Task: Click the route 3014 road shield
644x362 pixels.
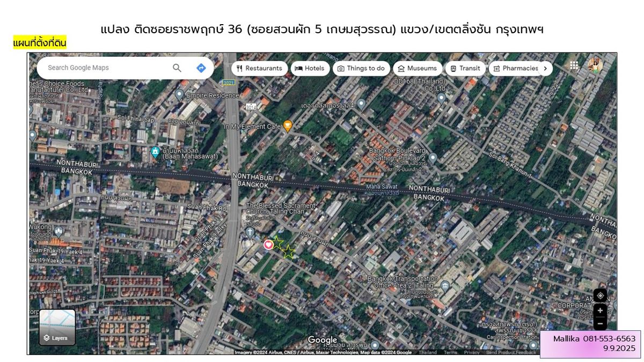Action: tap(251, 107)
